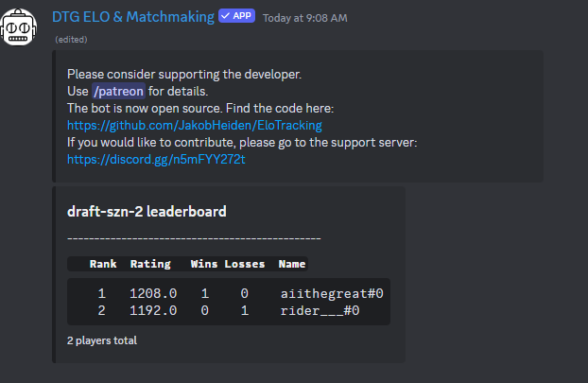588x383 pixels.
Task: Click the draft-szn-2 leaderboard title
Action: pos(147,212)
